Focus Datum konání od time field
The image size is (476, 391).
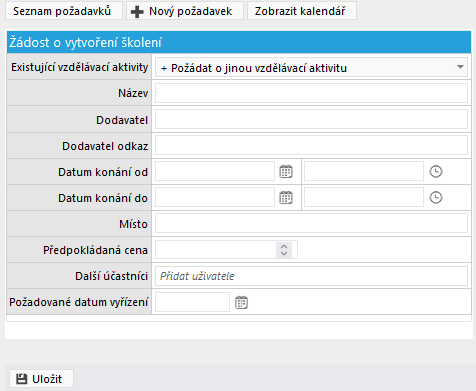point(364,171)
